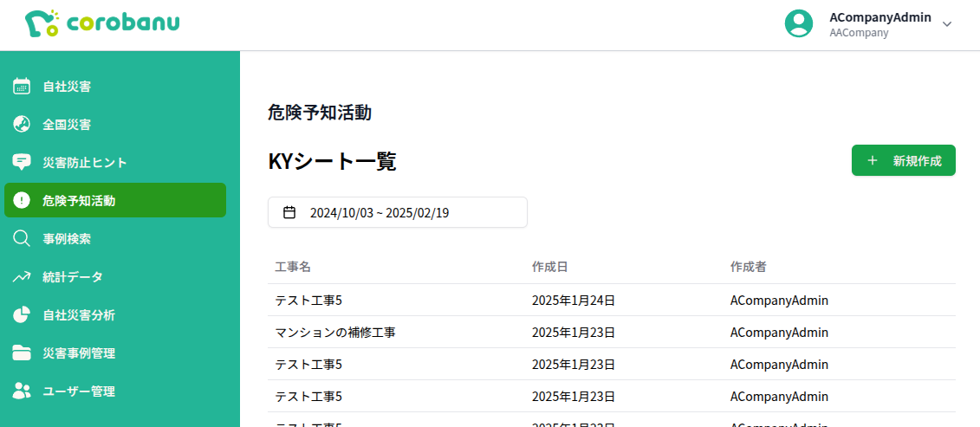Click the 工事名 column header
Screen dimensions: 980x427
pyautogui.click(x=293, y=267)
